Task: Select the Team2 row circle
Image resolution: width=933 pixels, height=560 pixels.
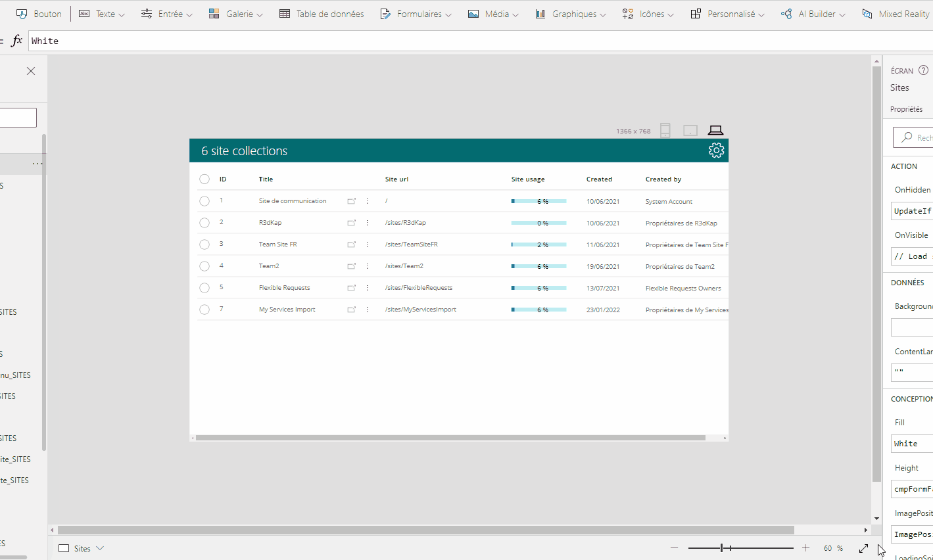Action: click(204, 266)
